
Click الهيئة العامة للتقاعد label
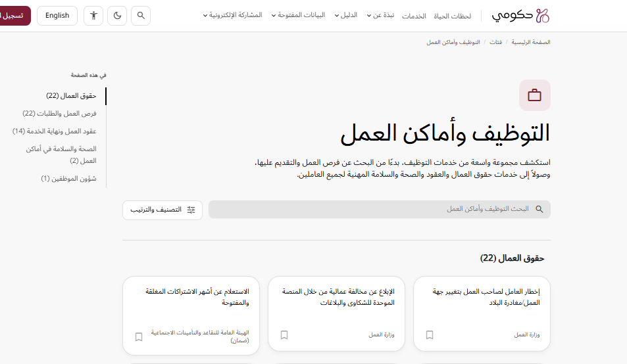(x=200, y=336)
